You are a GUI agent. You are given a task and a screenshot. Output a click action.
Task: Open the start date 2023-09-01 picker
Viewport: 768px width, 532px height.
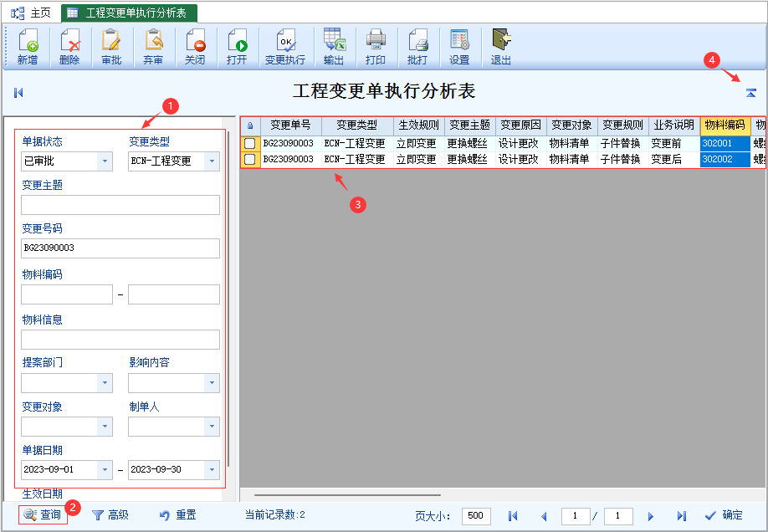coord(105,470)
